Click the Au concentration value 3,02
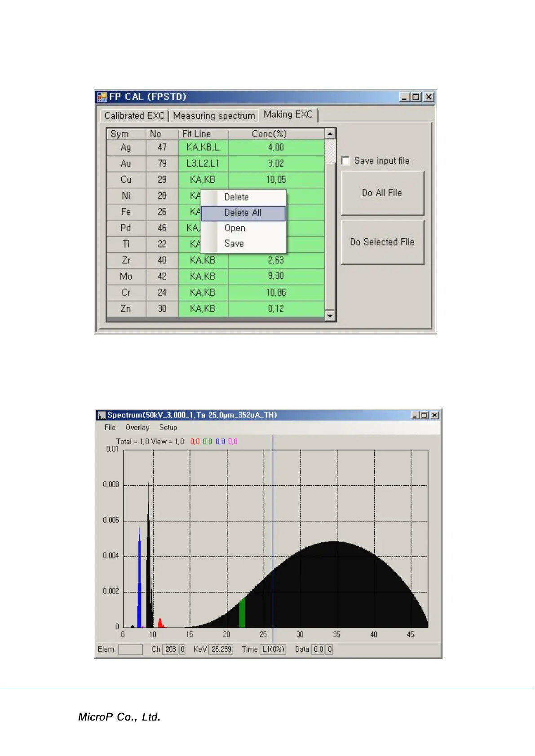Image resolution: width=535 pixels, height=756 pixels. point(276,163)
